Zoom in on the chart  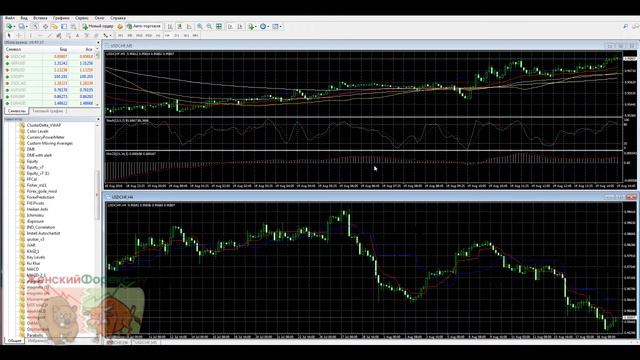[x=200, y=27]
